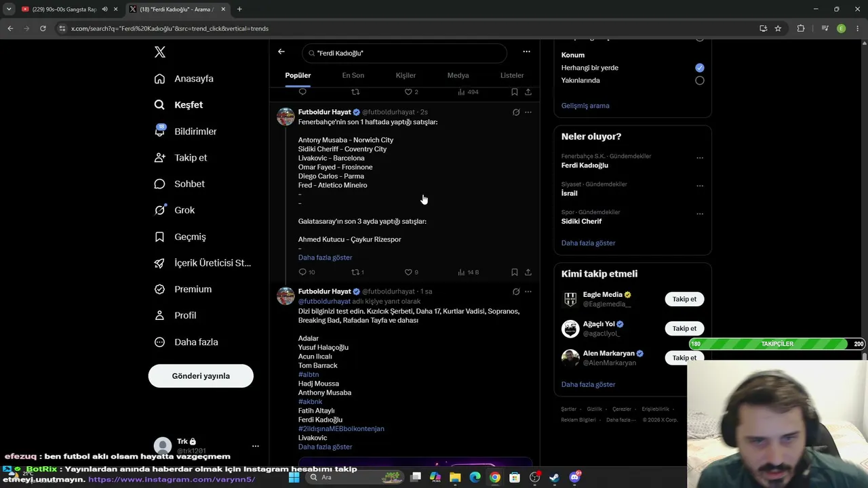Repost the Fenerbahçe satışlar post

[x=357, y=272]
